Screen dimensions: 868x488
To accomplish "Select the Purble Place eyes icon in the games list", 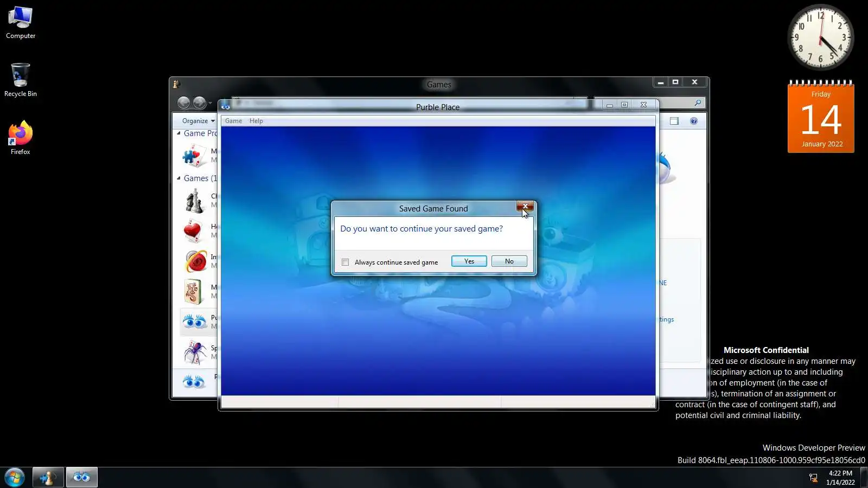I will click(194, 322).
